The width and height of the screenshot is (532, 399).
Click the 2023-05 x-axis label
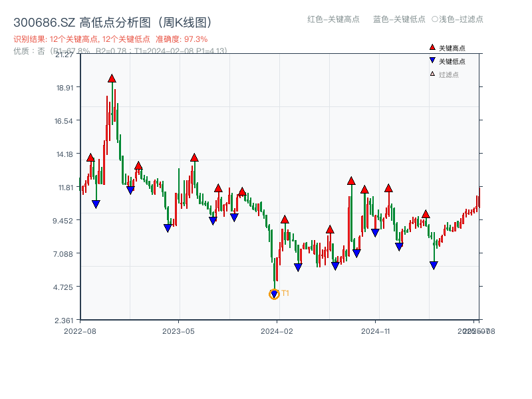click(178, 331)
